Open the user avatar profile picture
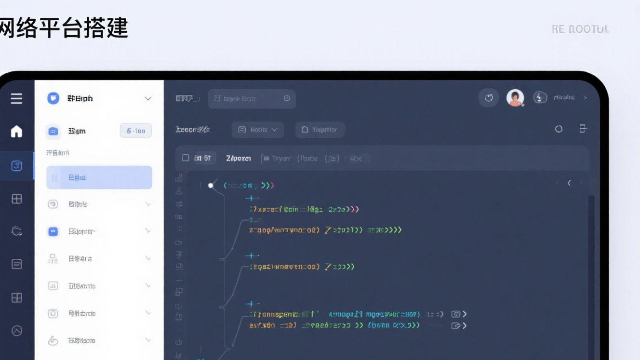Screen dimensions: 640x360 [515, 98]
